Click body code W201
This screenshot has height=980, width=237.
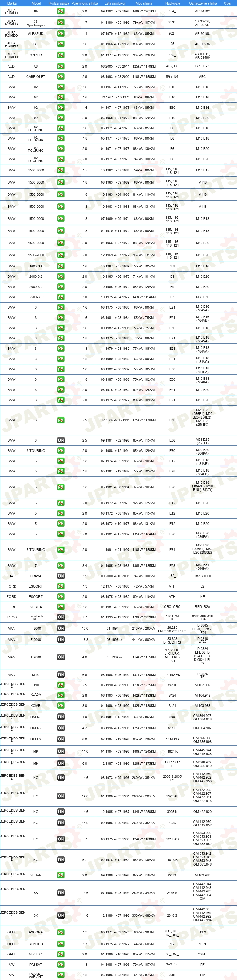click(172, 685)
